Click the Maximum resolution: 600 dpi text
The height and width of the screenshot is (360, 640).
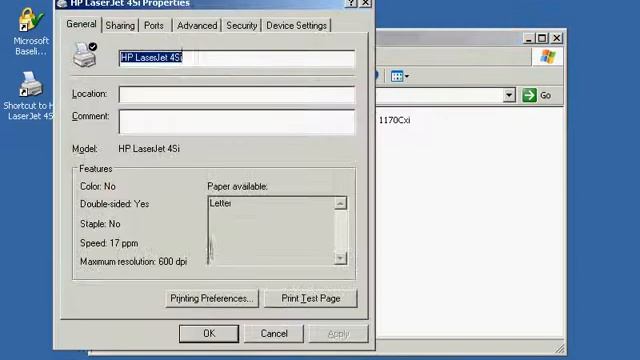point(133,262)
